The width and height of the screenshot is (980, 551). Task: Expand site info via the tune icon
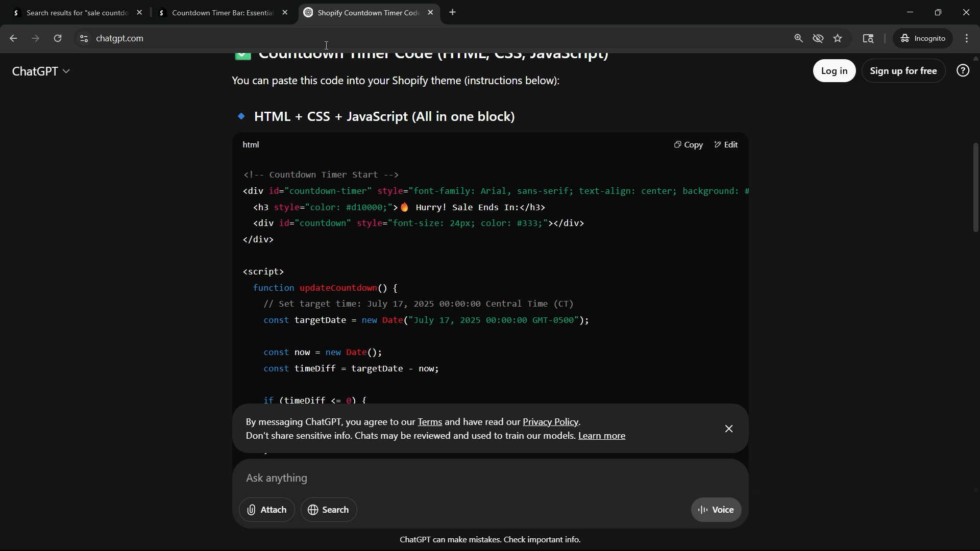pos(83,38)
